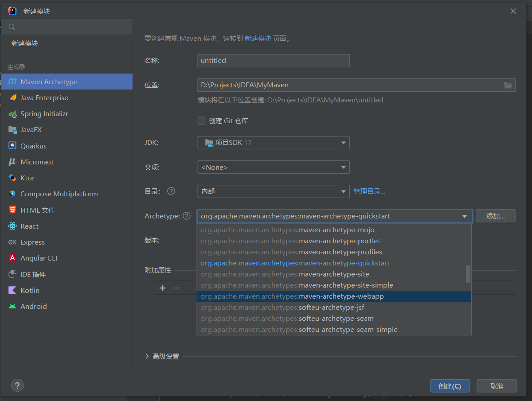Image resolution: width=532 pixels, height=401 pixels.
Task: Click the Angular CLI icon
Action: click(12, 258)
